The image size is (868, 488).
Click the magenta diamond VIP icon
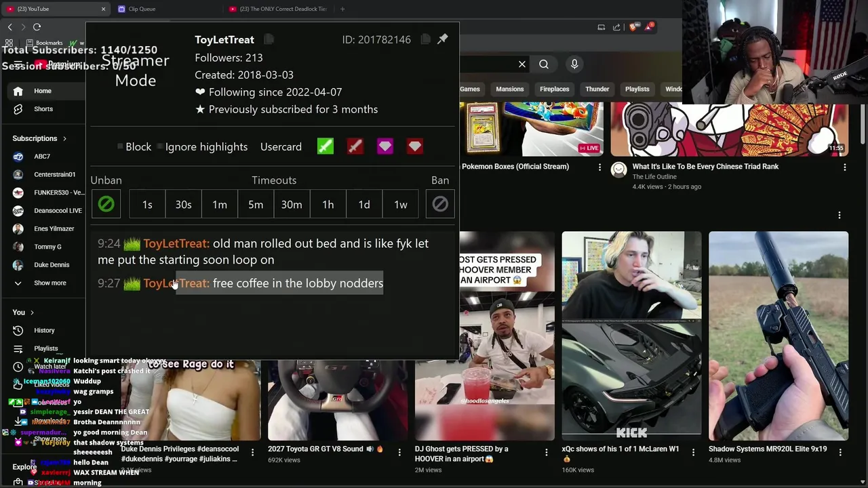(x=385, y=146)
